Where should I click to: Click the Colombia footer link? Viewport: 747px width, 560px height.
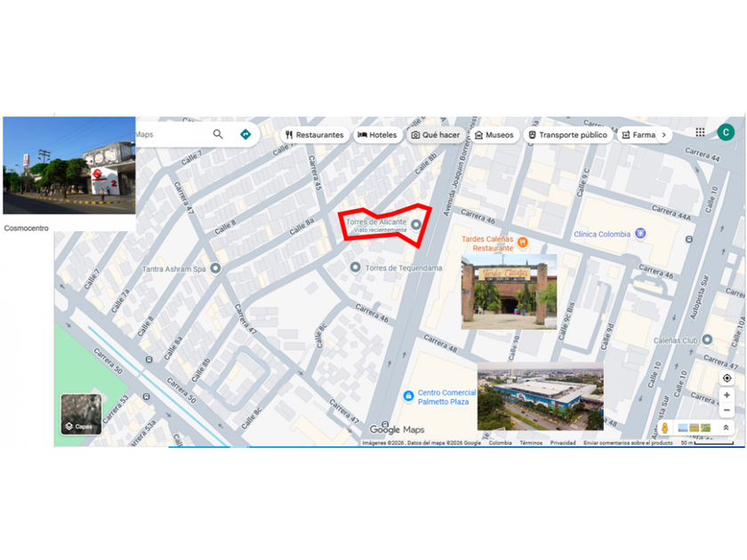(x=500, y=443)
